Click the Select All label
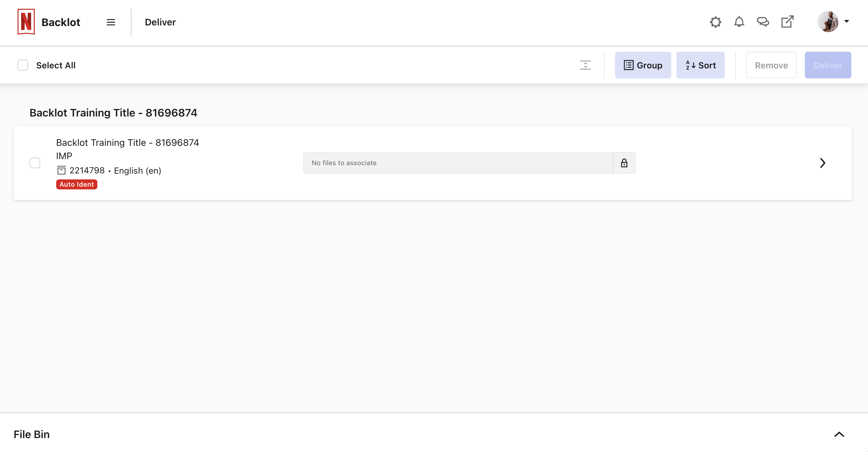The height and width of the screenshot is (452, 868). coord(56,65)
